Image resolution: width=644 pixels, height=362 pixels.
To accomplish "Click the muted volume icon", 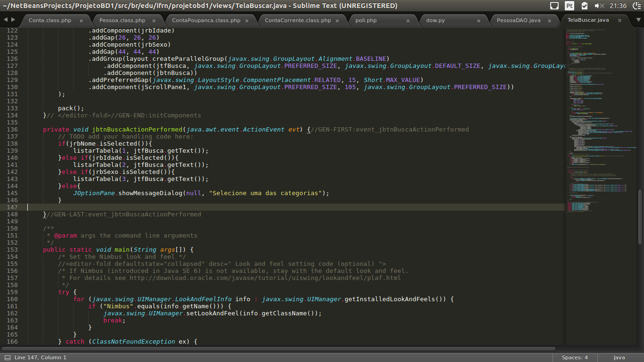I will (599, 6).
